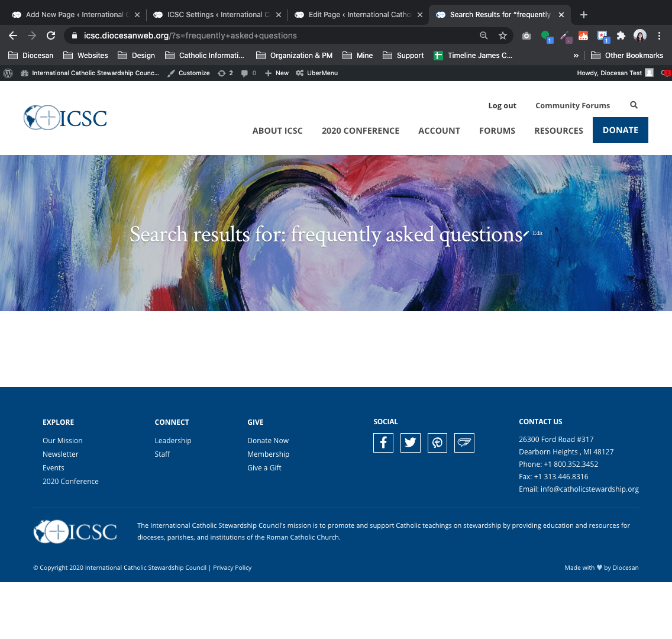Reload the page using the refresh button
Screen dimensions: 672x639
click(x=51, y=35)
